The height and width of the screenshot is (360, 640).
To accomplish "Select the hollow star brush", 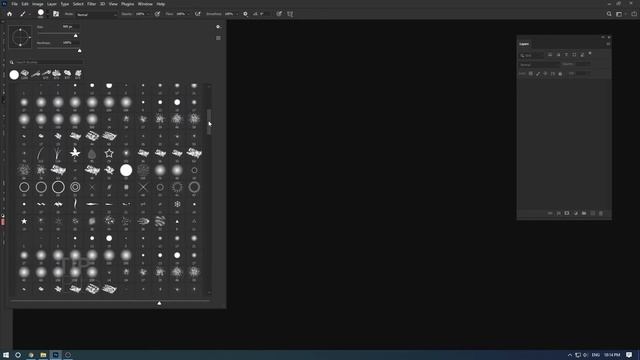I will point(109,153).
